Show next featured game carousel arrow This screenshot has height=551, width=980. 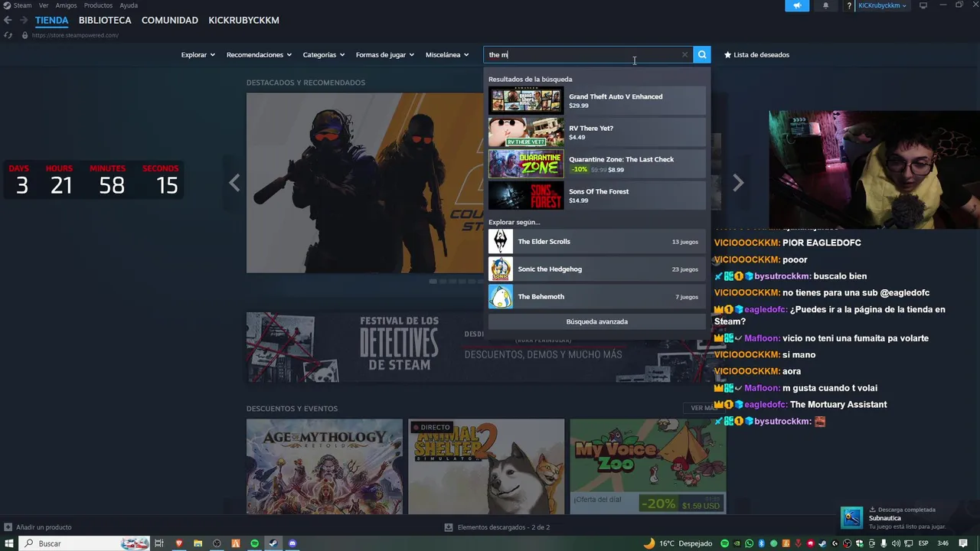tap(738, 183)
